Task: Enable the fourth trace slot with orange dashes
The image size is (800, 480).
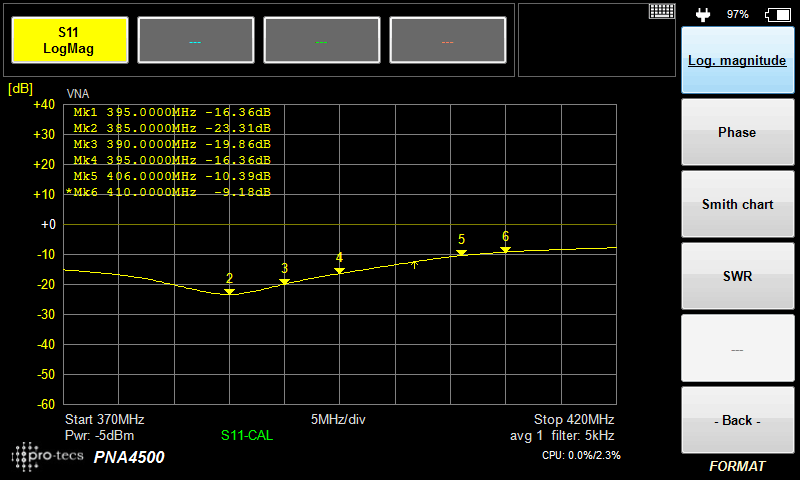Action: (x=447, y=41)
